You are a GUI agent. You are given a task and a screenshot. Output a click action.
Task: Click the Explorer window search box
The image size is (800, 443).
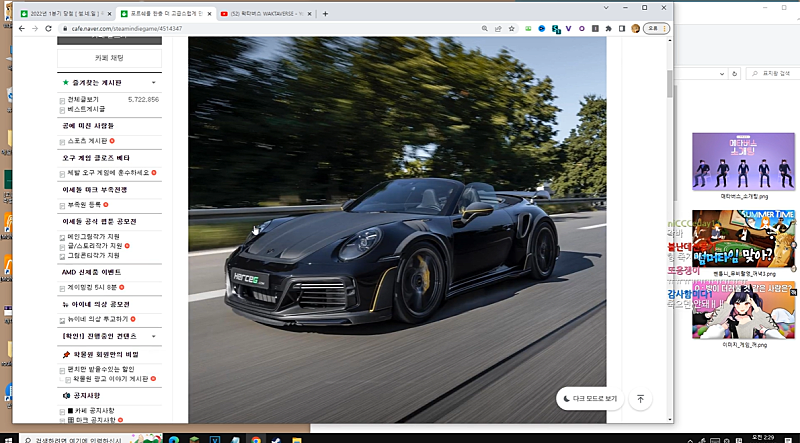pos(772,73)
